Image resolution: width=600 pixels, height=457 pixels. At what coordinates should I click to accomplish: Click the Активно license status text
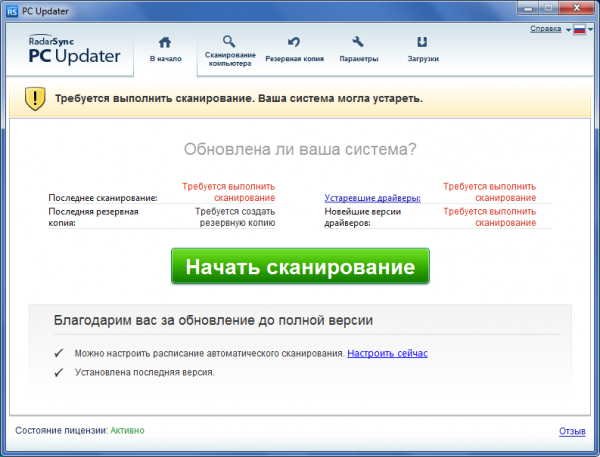(127, 431)
